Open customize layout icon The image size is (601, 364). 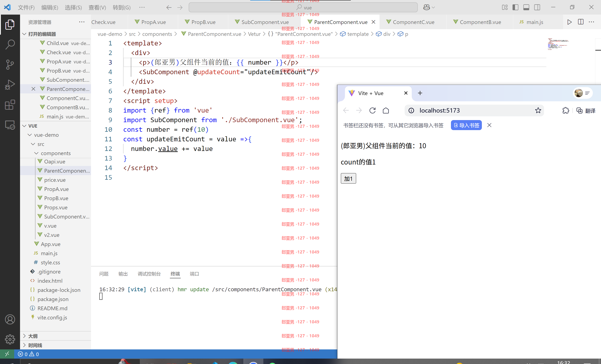coord(505,7)
